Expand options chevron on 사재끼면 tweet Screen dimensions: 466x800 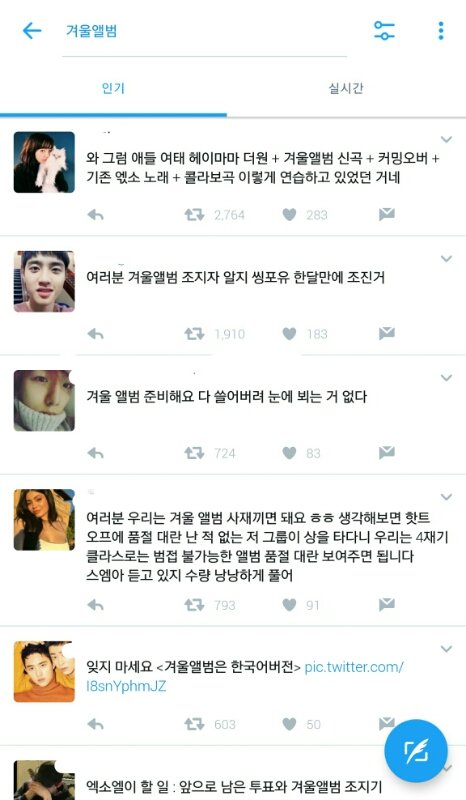(446, 497)
